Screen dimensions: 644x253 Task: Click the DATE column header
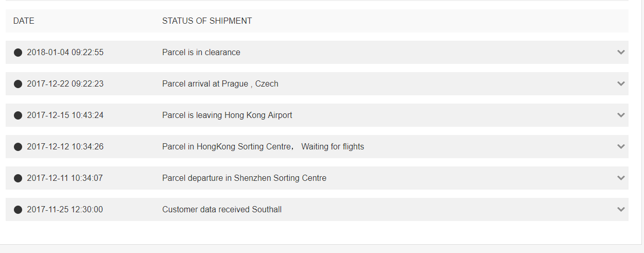24,21
